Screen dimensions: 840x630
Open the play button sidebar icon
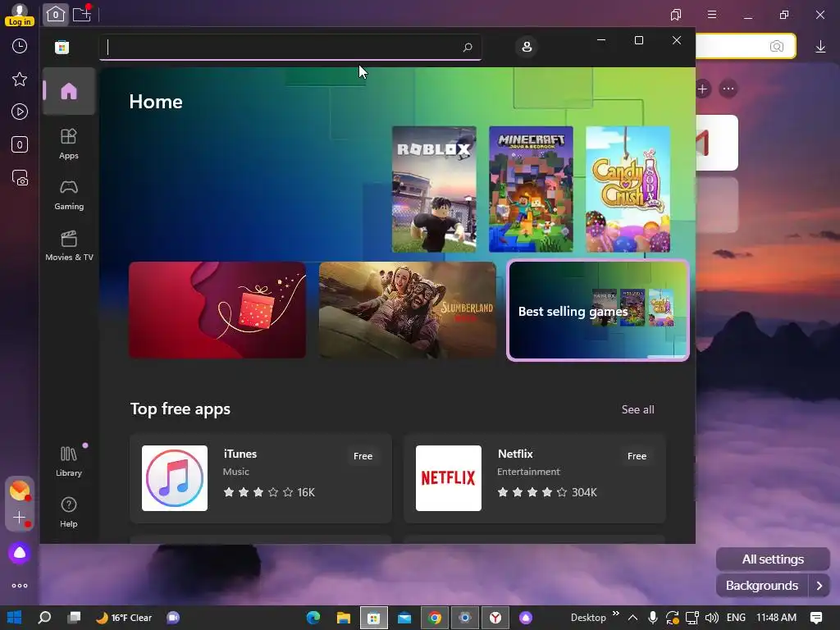pyautogui.click(x=20, y=112)
